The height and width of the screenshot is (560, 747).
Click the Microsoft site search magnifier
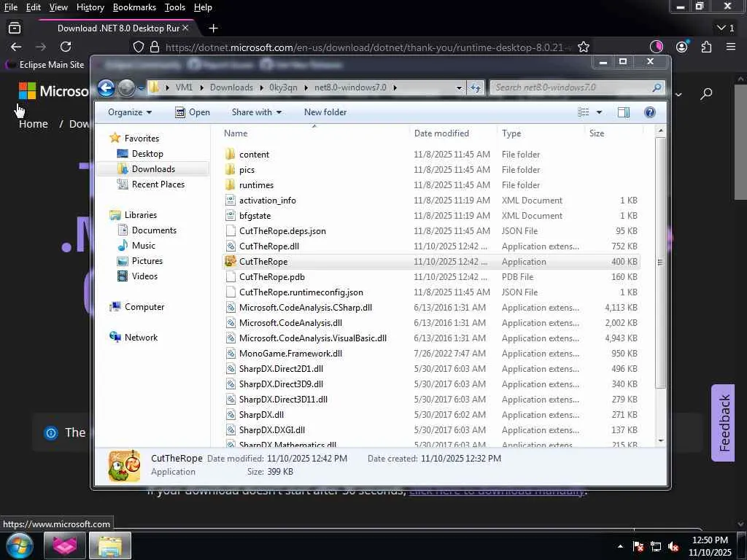(706, 93)
